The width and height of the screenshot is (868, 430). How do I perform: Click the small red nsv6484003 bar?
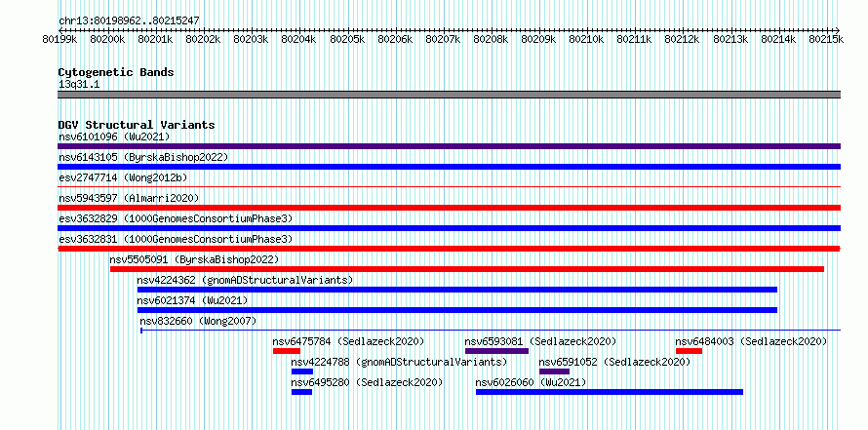pos(689,351)
